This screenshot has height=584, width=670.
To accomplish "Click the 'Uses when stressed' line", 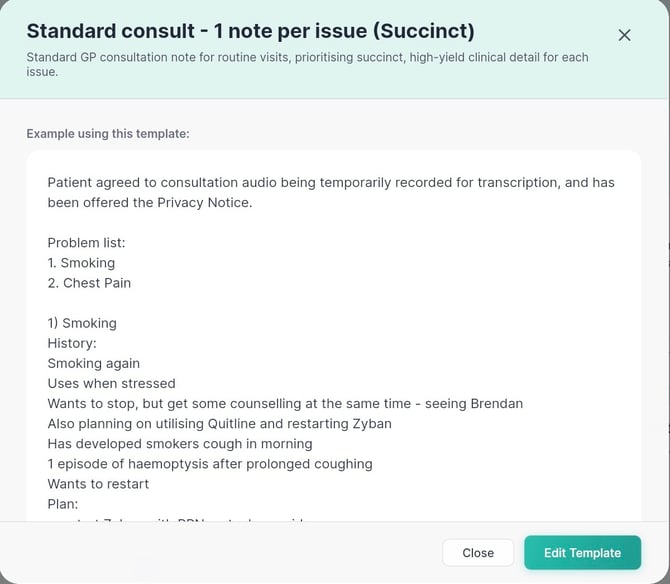I will 111,383.
